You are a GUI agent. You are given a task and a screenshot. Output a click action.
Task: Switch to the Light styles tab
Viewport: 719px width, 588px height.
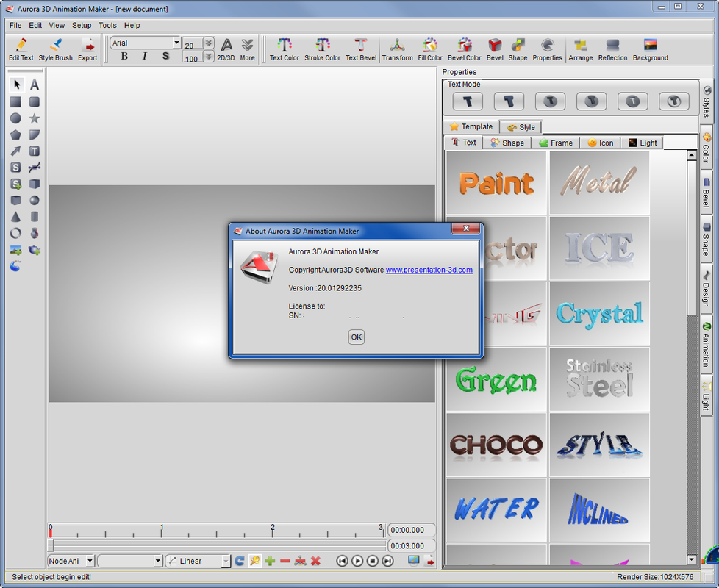[x=642, y=143]
